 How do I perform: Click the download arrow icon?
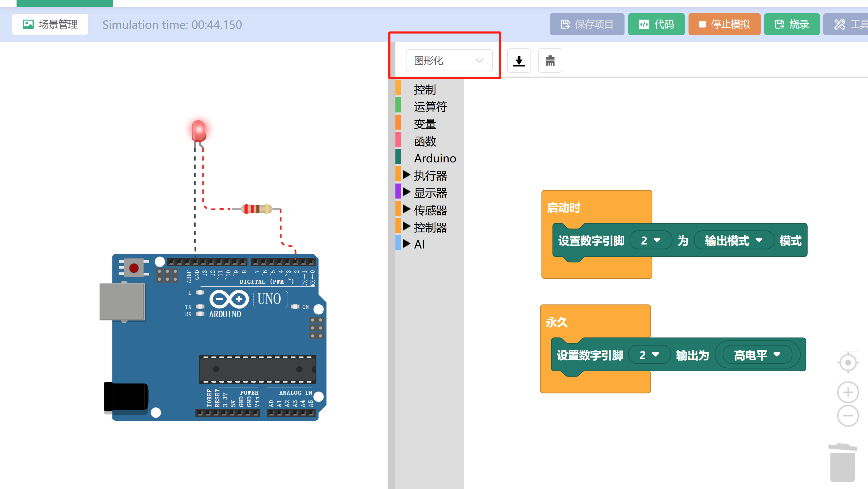pyautogui.click(x=519, y=61)
